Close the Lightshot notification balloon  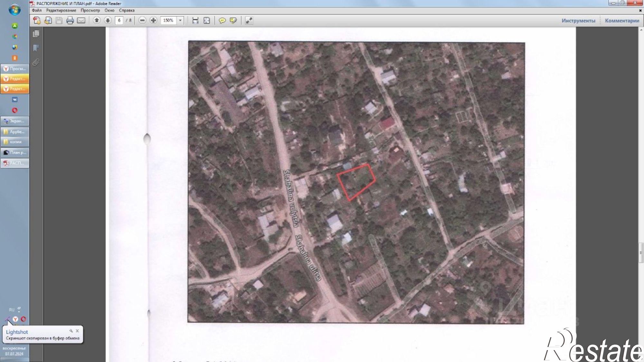coord(77,331)
